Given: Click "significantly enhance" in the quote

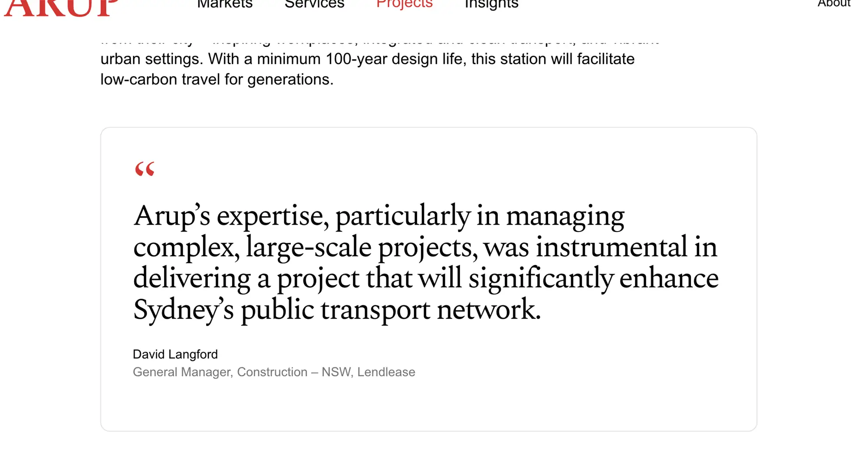Looking at the screenshot, I should click(x=594, y=278).
